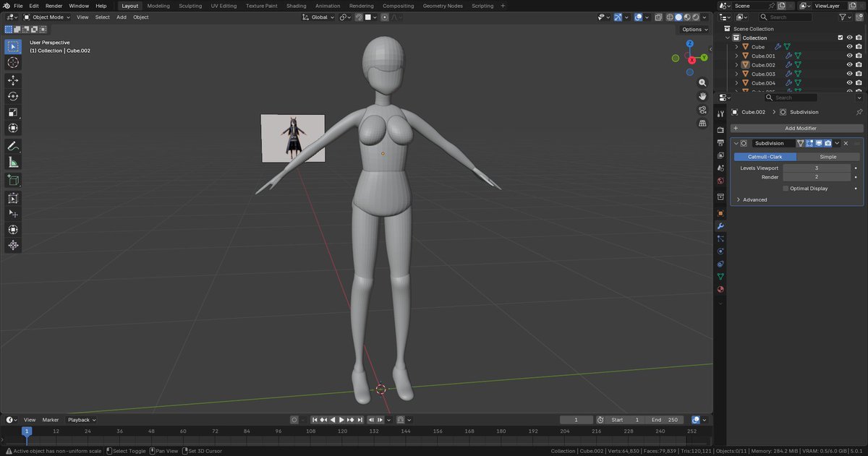
Task: Open the Modifiers wrench properties tab
Action: [x=720, y=225]
